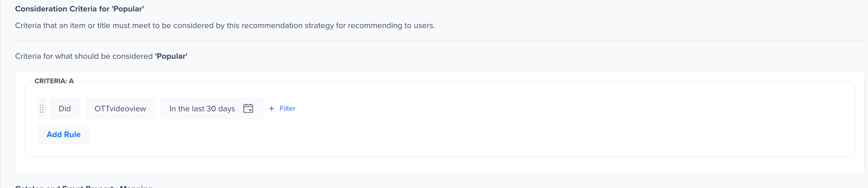The width and height of the screenshot is (868, 188).
Task: Click the text Criteria for what should be considered
Action: (84, 56)
